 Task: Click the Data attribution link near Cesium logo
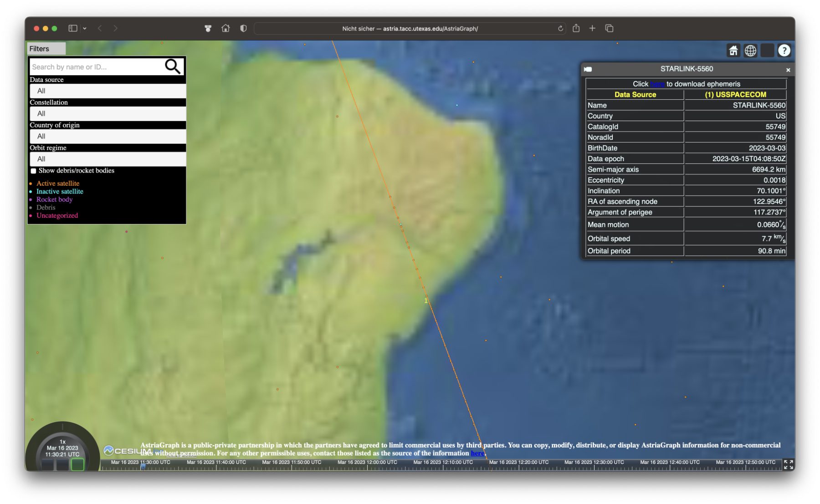point(181,456)
